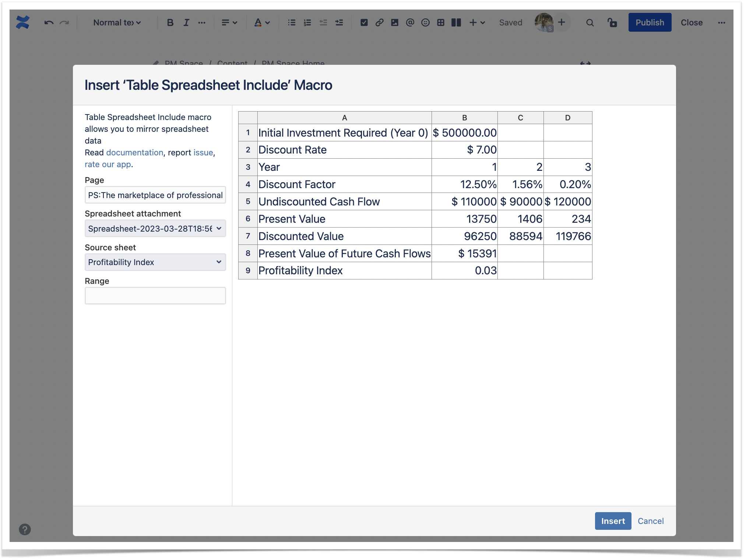Invite collaborators with the plus button
This screenshot has width=746, height=560.
pos(562,22)
